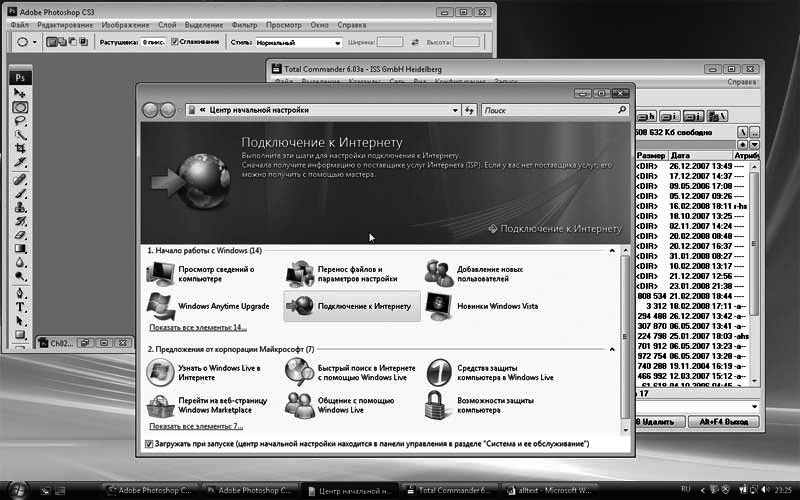Viewport: 800px width, 500px height.
Task: Open the Окно menu in Photoshop
Action: click(319, 25)
